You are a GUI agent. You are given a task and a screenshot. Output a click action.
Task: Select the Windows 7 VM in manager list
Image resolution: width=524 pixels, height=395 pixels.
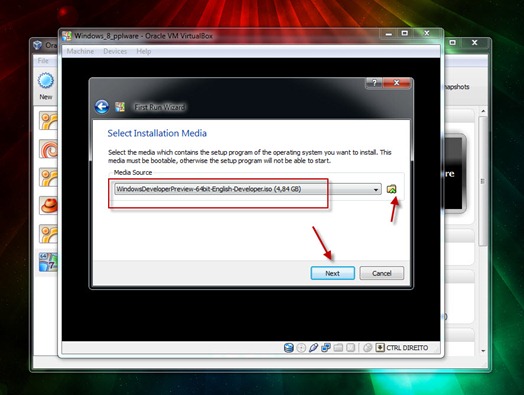point(49,262)
